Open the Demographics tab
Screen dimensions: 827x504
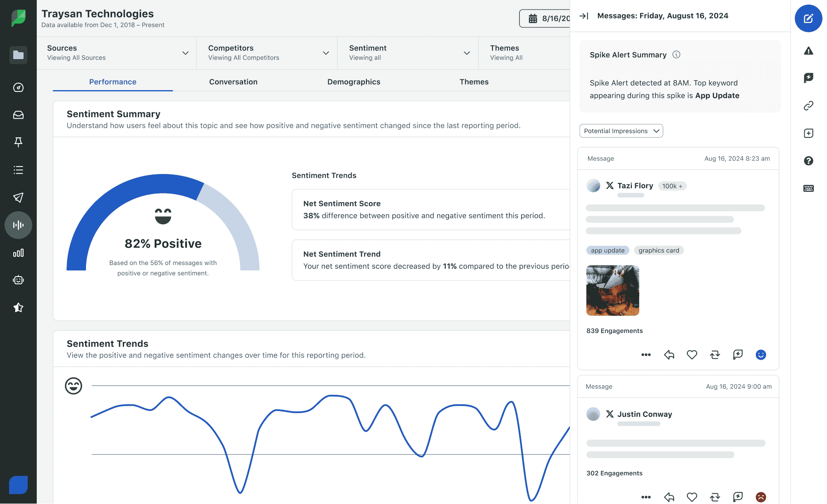pos(354,81)
